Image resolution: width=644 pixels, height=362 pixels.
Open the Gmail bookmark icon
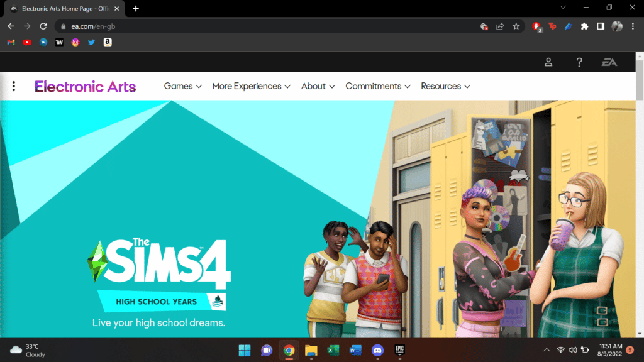pos(10,42)
